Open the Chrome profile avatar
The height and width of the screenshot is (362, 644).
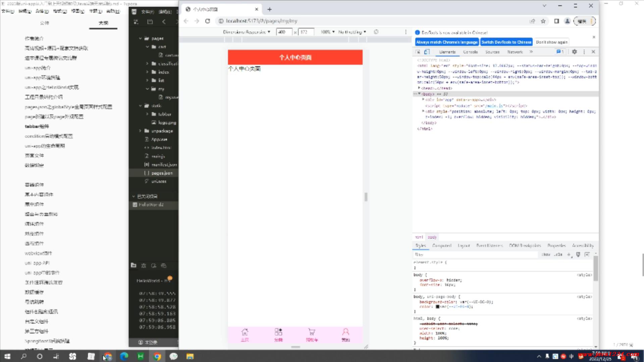[x=567, y=21]
